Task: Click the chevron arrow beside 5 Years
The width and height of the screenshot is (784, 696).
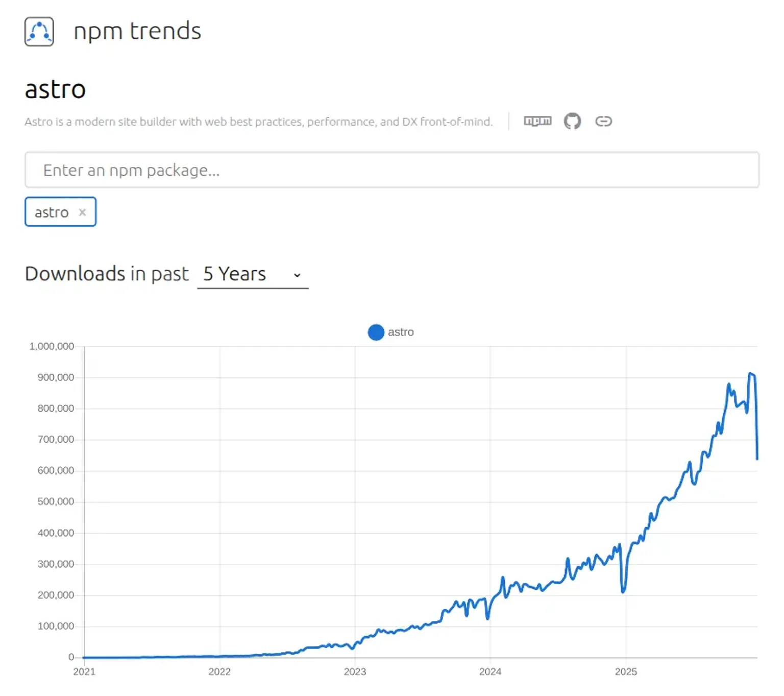Action: (x=297, y=275)
